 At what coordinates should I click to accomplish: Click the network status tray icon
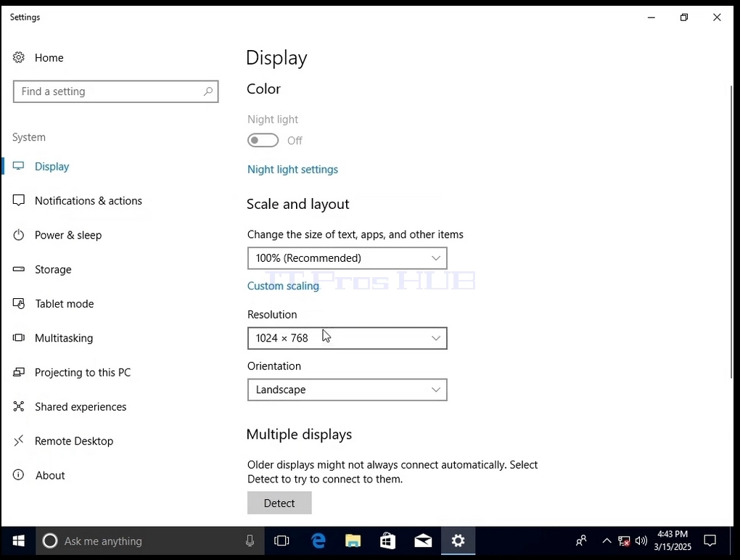(x=624, y=541)
